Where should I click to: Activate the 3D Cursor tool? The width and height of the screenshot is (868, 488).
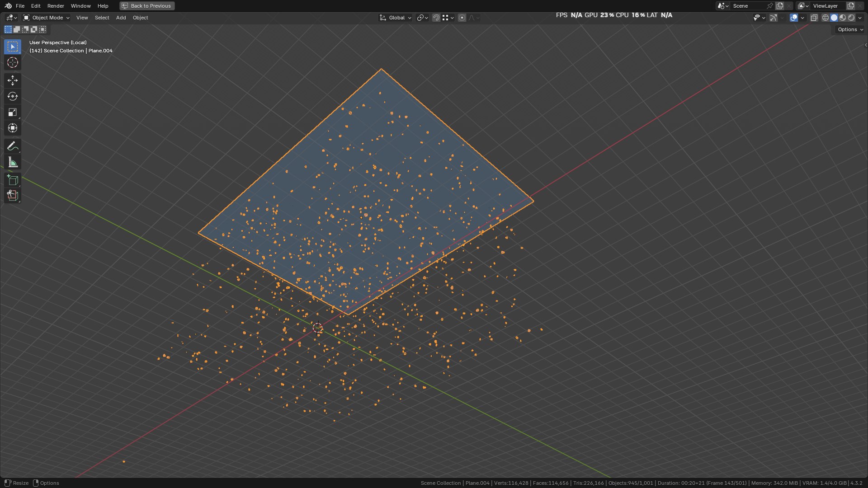pos(13,62)
